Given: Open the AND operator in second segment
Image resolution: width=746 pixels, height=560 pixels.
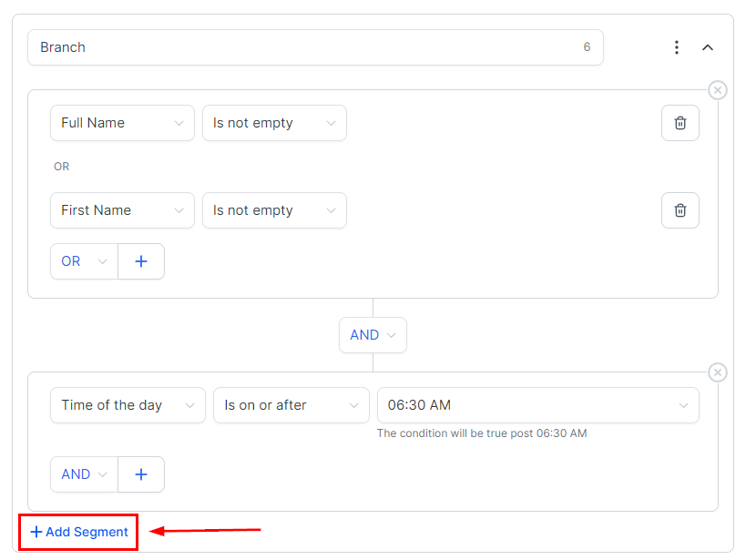Looking at the screenshot, I should (84, 474).
